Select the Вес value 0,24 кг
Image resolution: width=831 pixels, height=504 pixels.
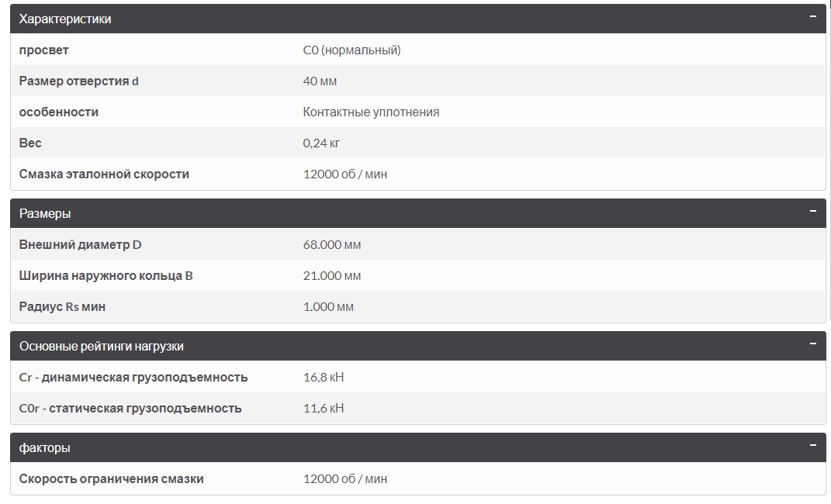tap(321, 143)
